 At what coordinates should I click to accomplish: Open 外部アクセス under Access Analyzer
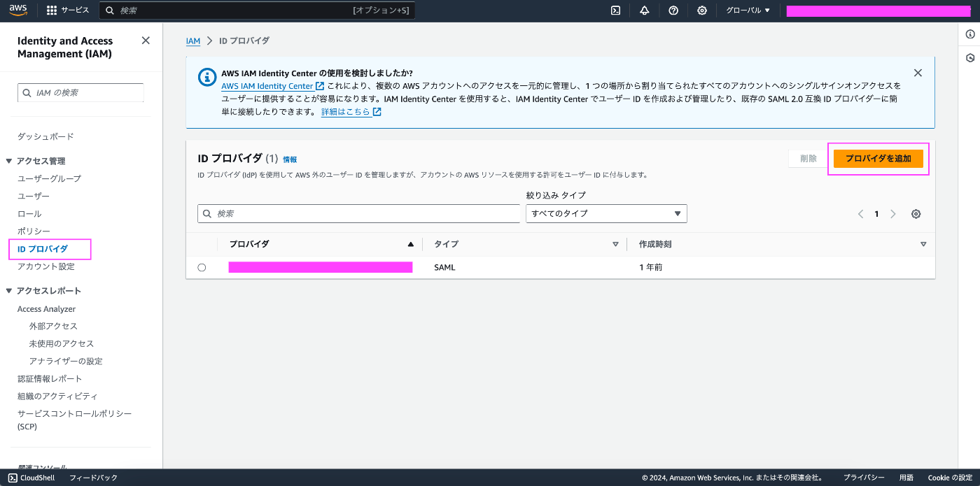coord(53,327)
